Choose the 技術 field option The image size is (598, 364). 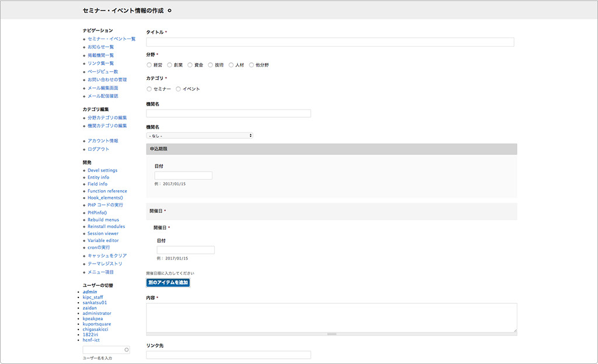tap(210, 65)
